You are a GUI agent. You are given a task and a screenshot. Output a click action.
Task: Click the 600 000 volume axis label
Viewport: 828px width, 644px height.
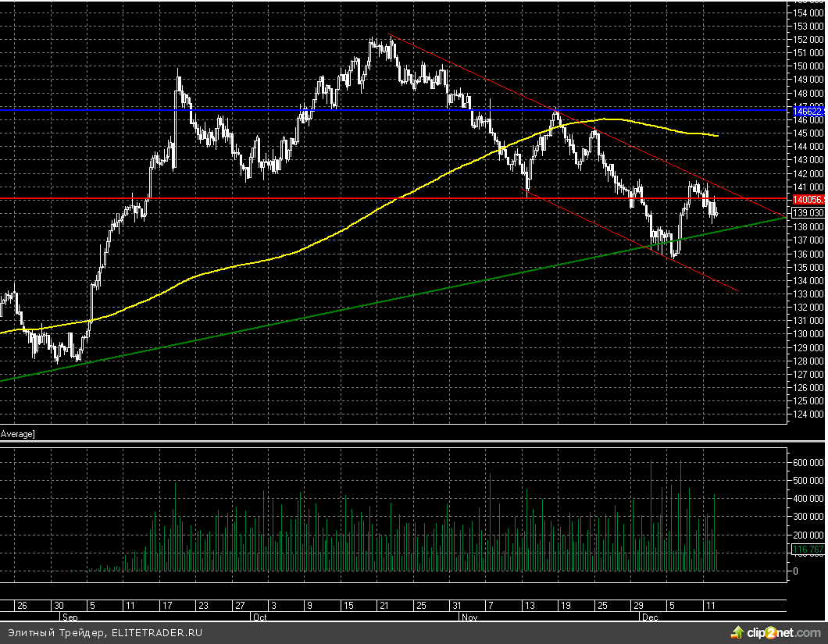coord(808,462)
